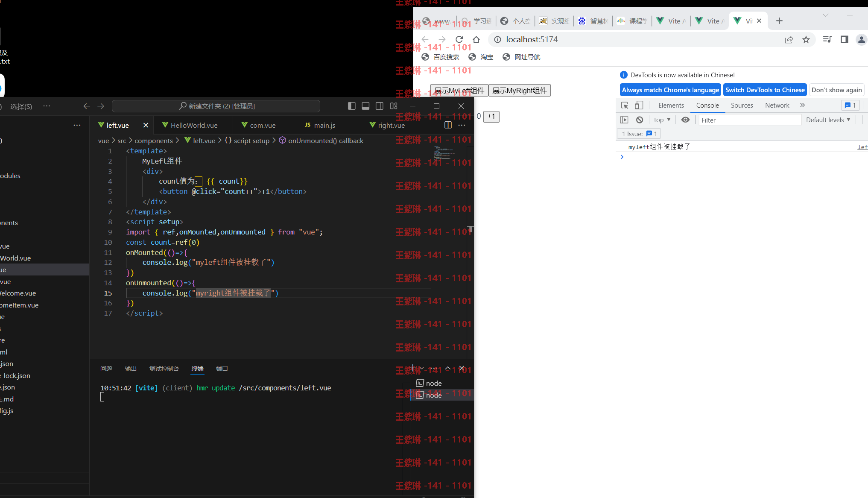Clear the DevTools console
This screenshot has width=868, height=498.
pyautogui.click(x=640, y=120)
